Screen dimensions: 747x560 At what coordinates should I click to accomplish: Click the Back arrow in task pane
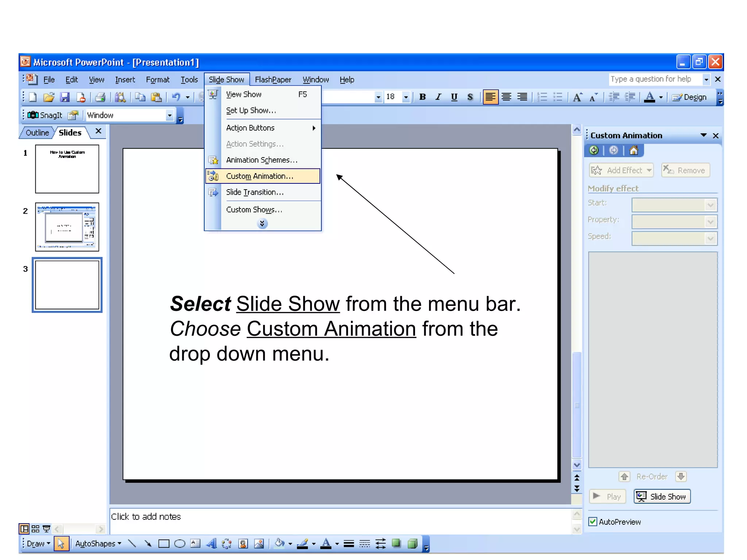click(594, 150)
